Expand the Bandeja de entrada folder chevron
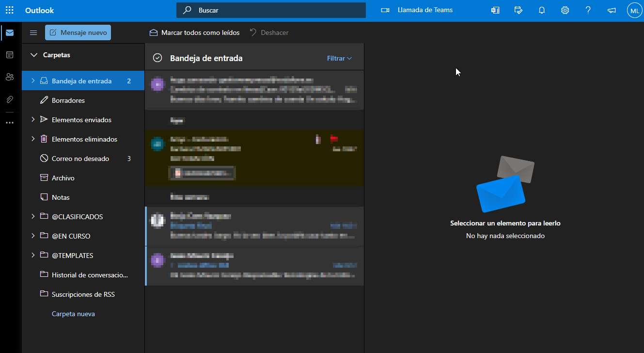This screenshot has width=644, height=353. coord(33,81)
